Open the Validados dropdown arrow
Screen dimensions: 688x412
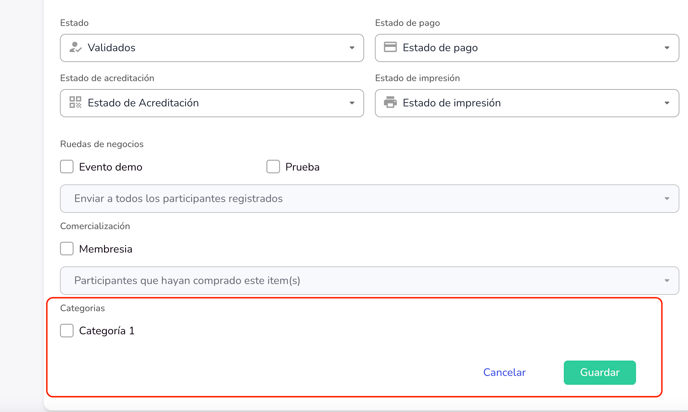(x=352, y=48)
